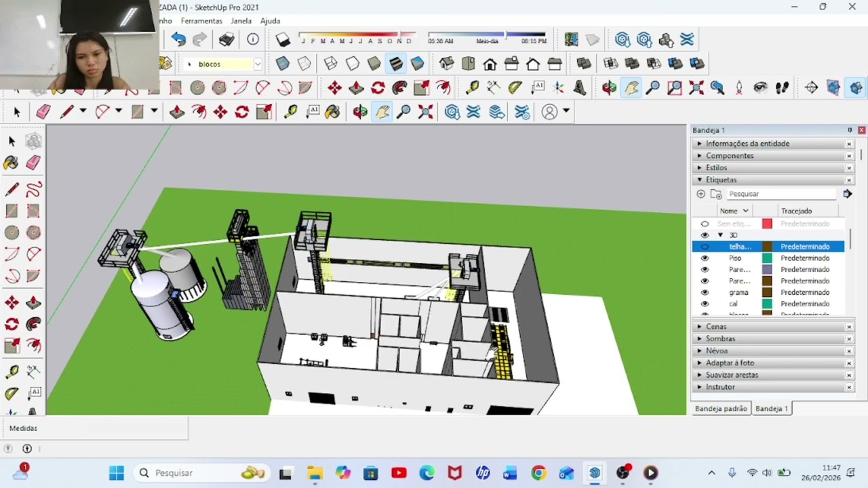The height and width of the screenshot is (488, 868).
Task: Toggle visibility of grama tag
Action: tap(705, 292)
